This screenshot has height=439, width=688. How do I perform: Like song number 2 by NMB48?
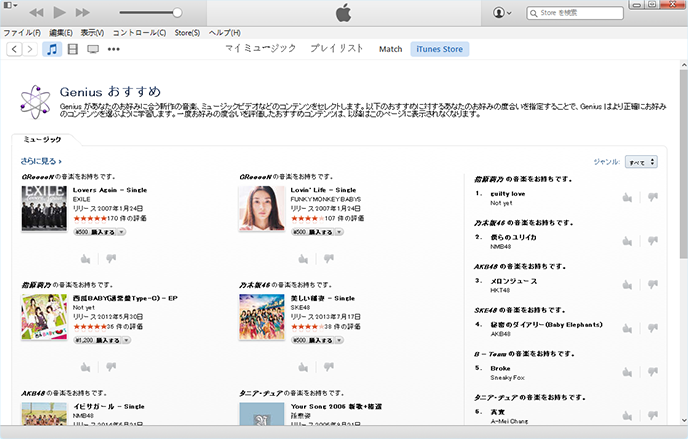click(627, 241)
